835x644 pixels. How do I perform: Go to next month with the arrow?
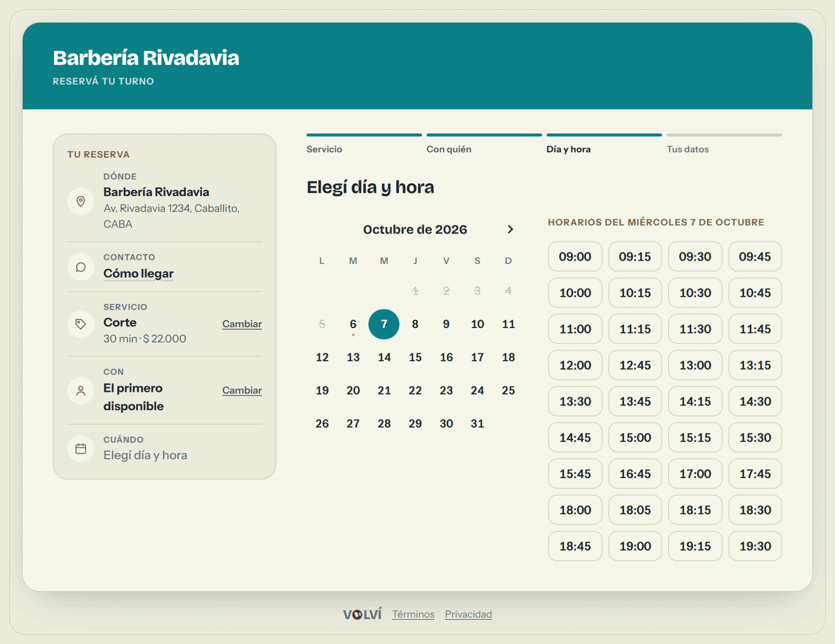[x=510, y=229]
